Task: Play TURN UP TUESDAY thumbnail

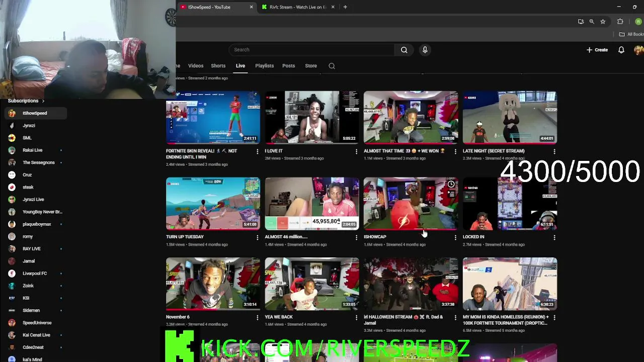Action: click(213, 204)
